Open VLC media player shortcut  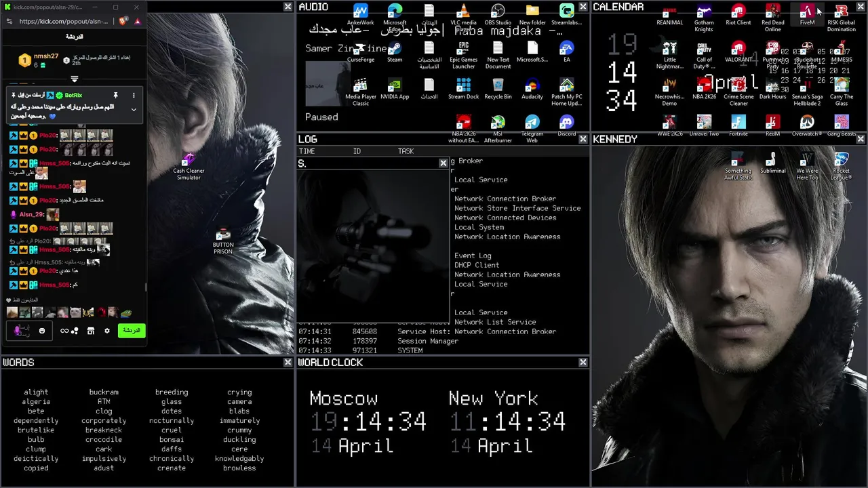coord(463,15)
